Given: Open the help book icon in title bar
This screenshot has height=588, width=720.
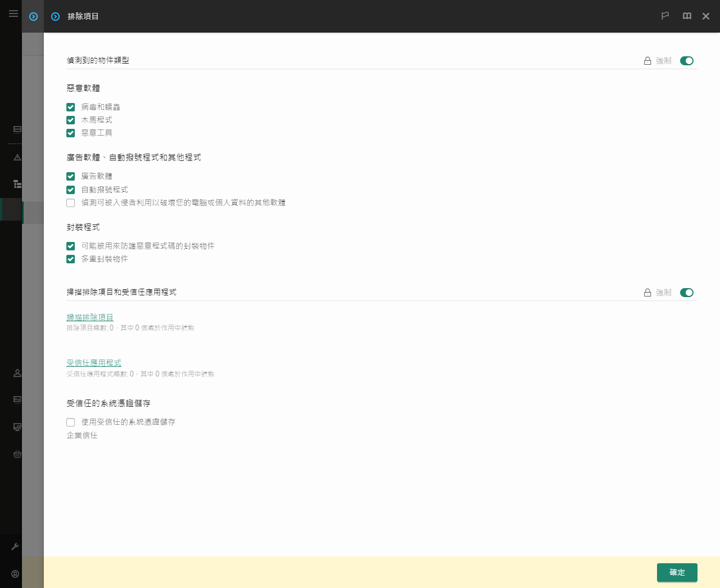Looking at the screenshot, I should [687, 16].
